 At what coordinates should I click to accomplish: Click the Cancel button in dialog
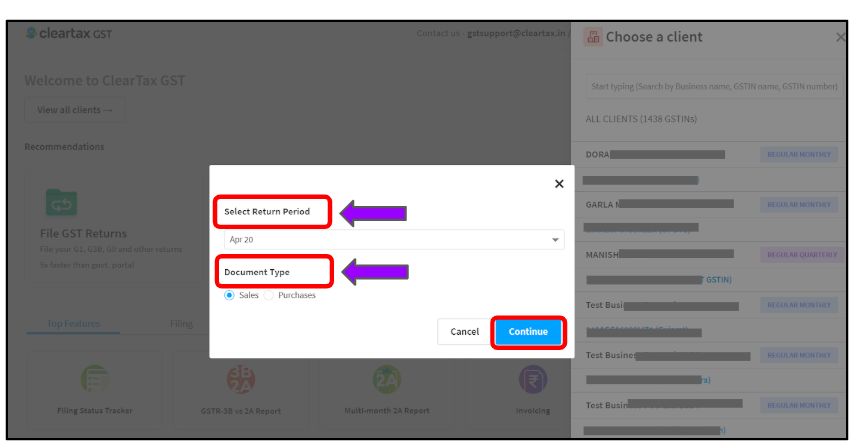click(x=465, y=331)
